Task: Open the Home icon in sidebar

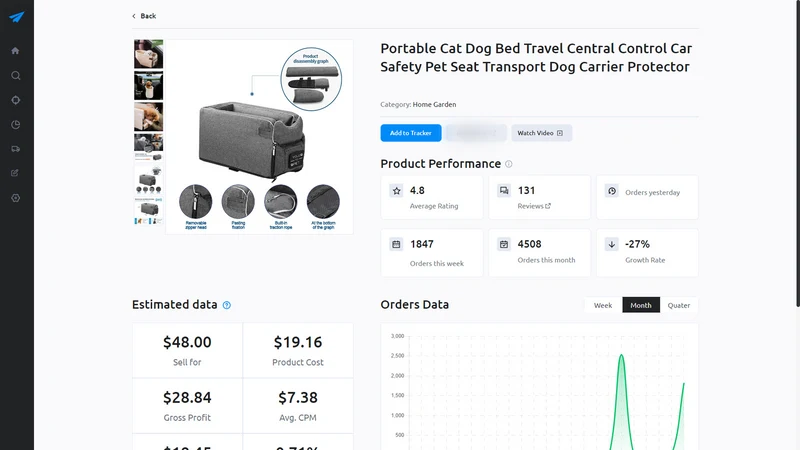Action: click(15, 51)
